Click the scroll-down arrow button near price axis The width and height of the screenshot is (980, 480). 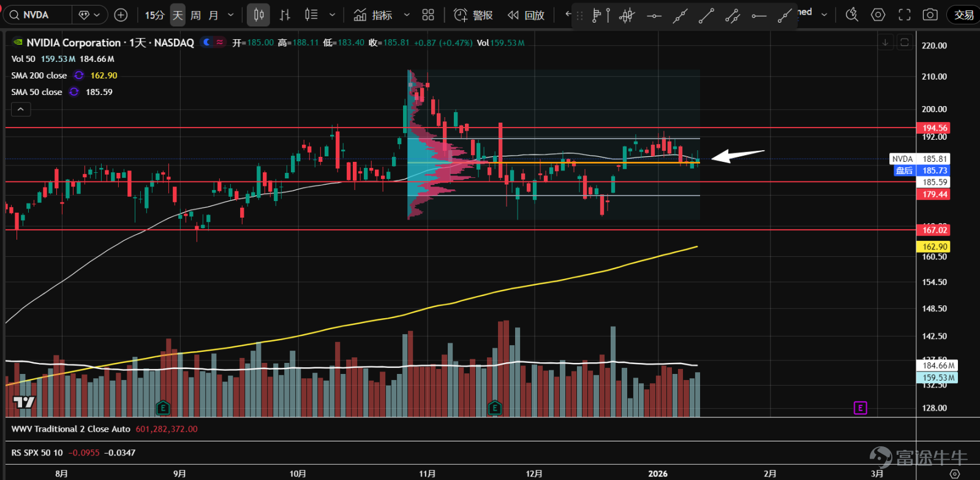(x=885, y=42)
